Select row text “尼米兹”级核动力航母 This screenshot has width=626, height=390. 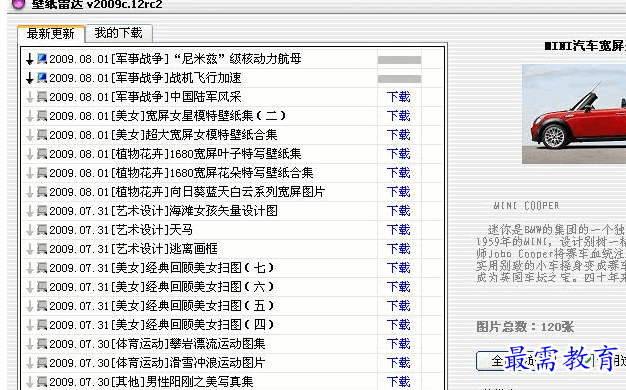pyautogui.click(x=238, y=59)
